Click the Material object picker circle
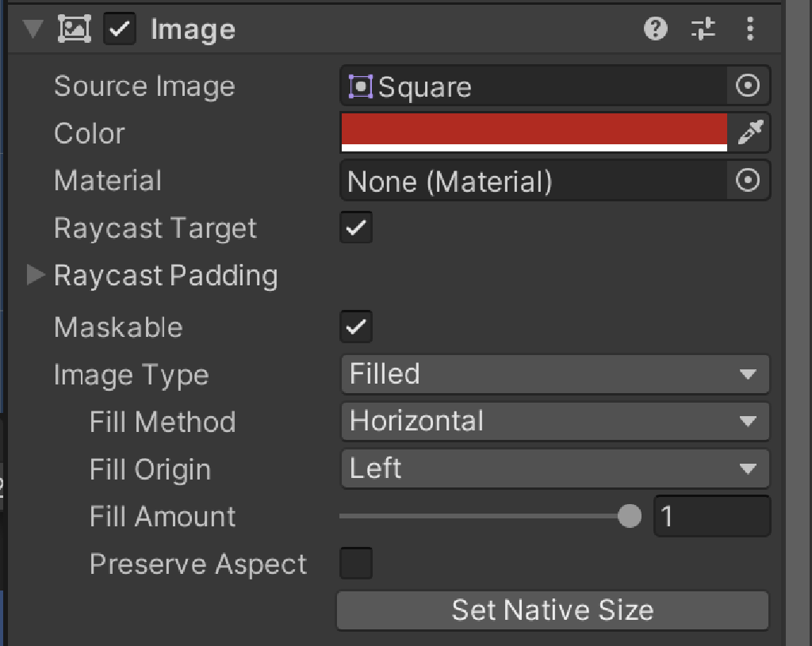 [x=748, y=181]
